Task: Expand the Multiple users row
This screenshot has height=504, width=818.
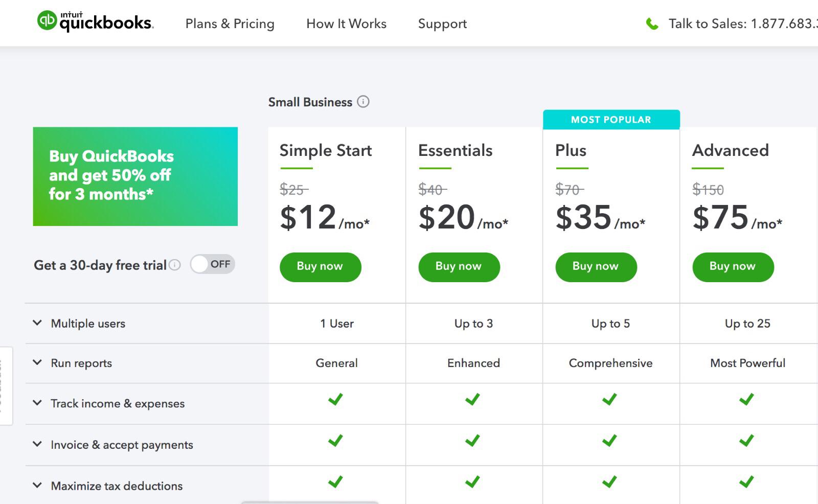Action: 37,323
